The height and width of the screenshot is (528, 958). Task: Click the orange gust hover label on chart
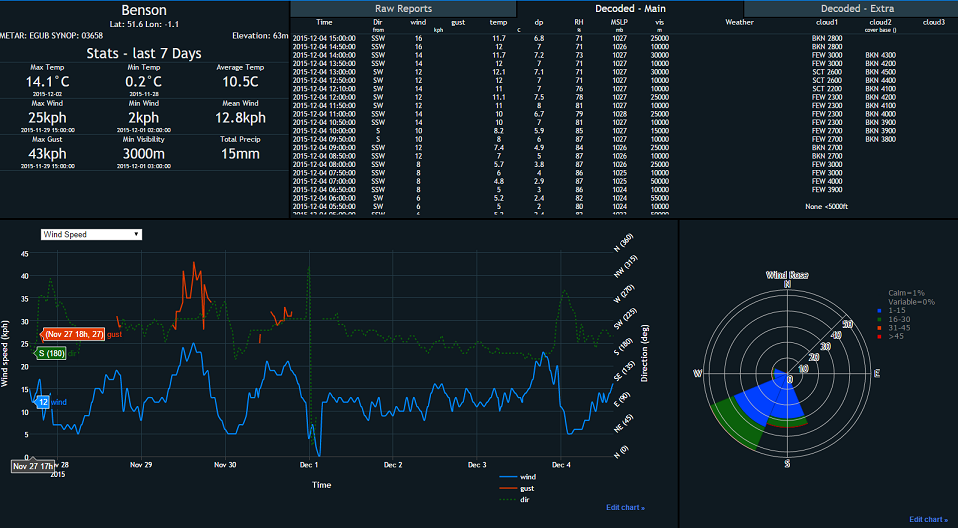tap(73, 334)
